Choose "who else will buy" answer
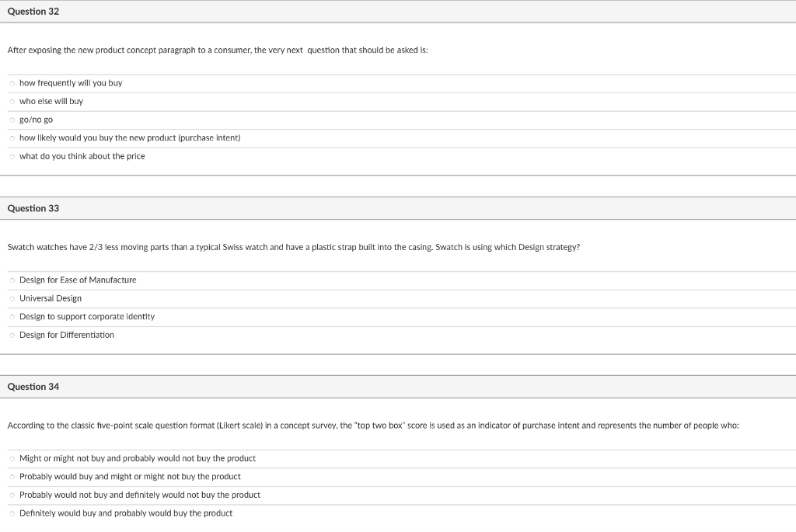 coord(11,101)
